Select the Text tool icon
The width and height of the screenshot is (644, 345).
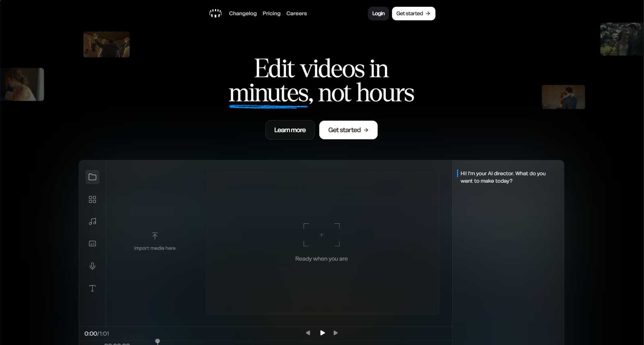click(x=93, y=288)
